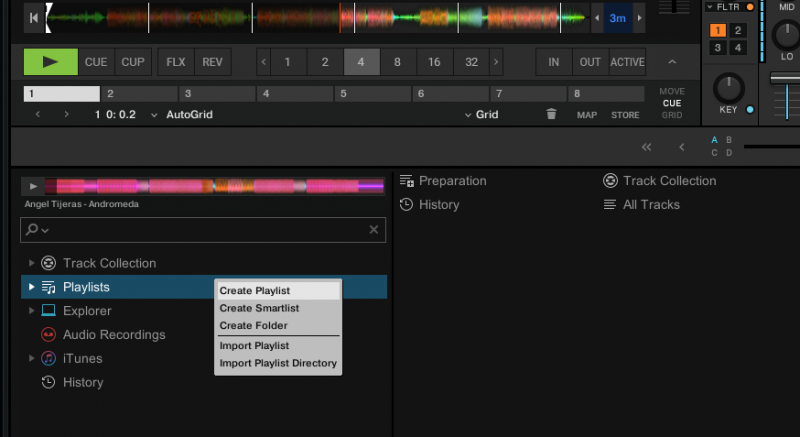
Task: Select hotcue slot 1
Action: (x=62, y=93)
